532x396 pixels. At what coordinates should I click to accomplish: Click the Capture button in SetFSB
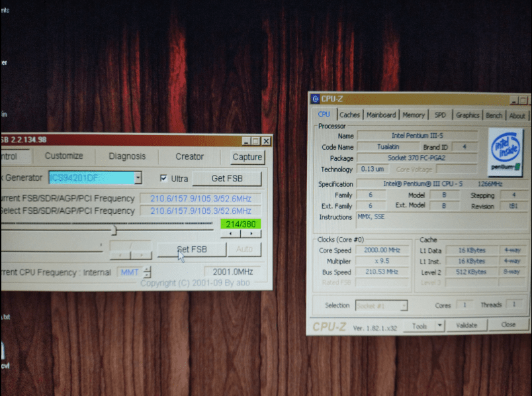click(x=247, y=157)
